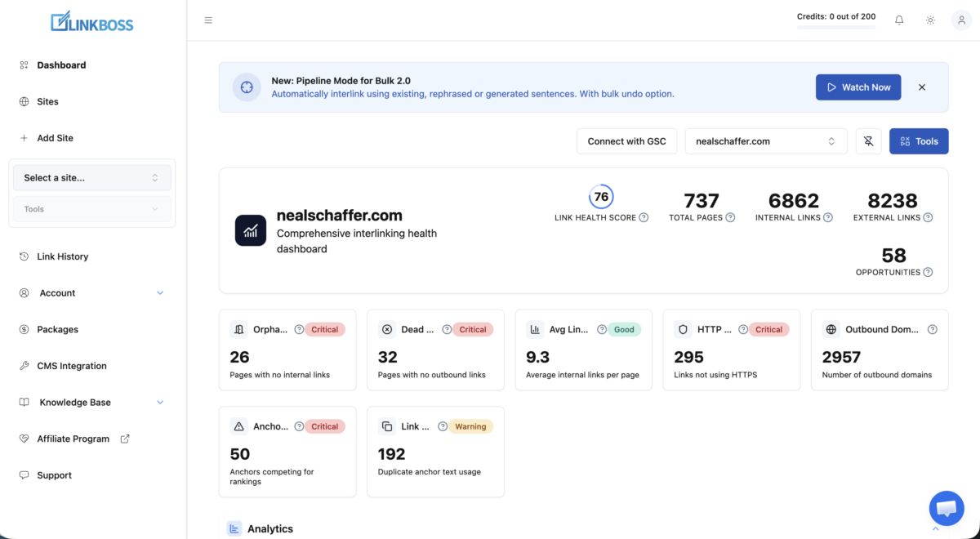This screenshot has height=539, width=980.
Task: Show Avg Links help icon
Action: click(x=602, y=330)
